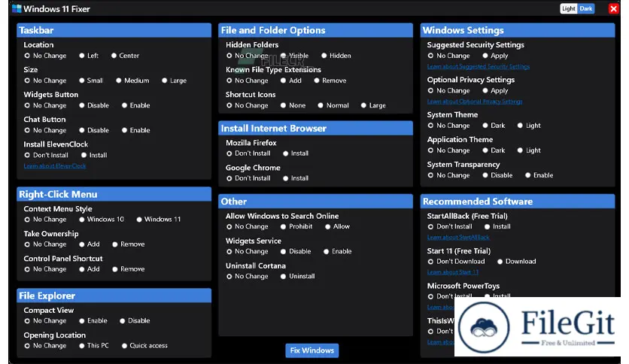Set Opening Location to This PC
Viewport: 629px width, 364px height.
click(94, 345)
